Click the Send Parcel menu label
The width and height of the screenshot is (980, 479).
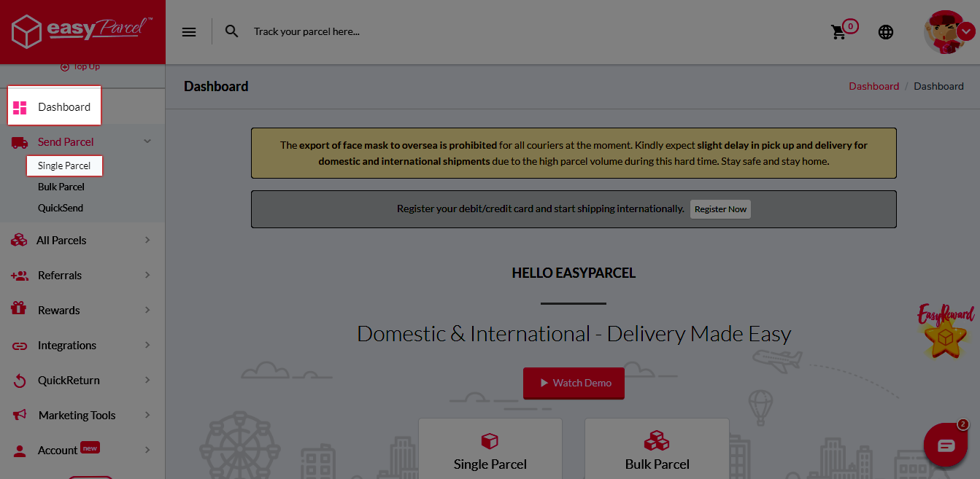pyautogui.click(x=66, y=141)
